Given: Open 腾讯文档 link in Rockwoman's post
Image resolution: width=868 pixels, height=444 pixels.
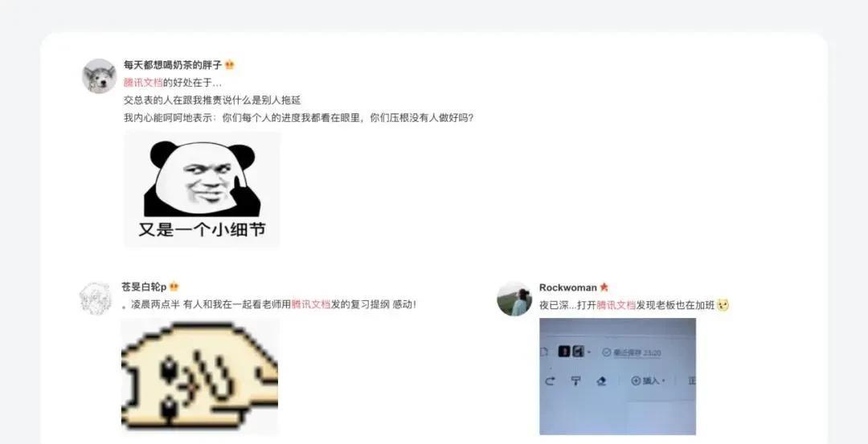Looking at the screenshot, I should coord(616,304).
